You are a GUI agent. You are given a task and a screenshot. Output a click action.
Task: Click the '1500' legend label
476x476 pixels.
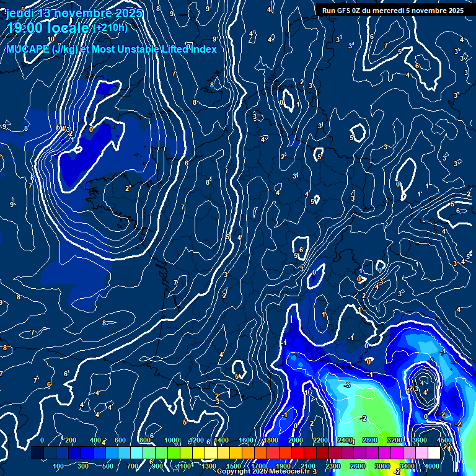[x=234, y=466]
